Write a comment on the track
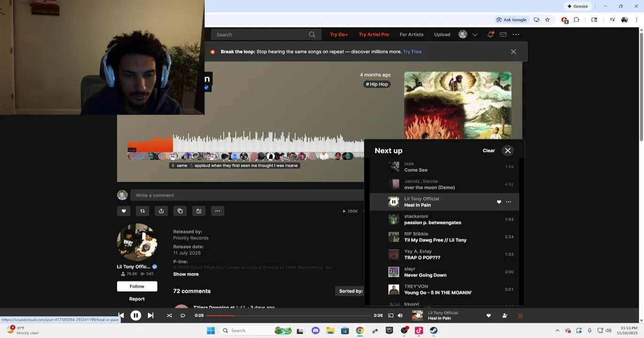644x338 pixels. (x=247, y=195)
